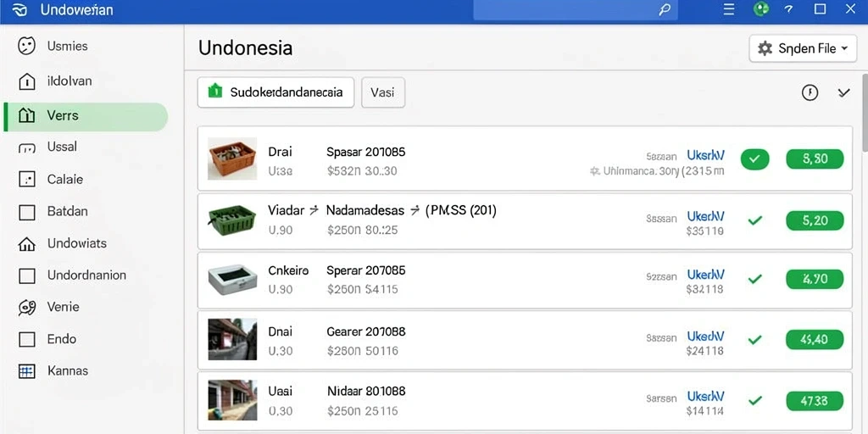The height and width of the screenshot is (434, 868).
Task: Open the hamburger menu icon in title bar
Action: coord(729,8)
